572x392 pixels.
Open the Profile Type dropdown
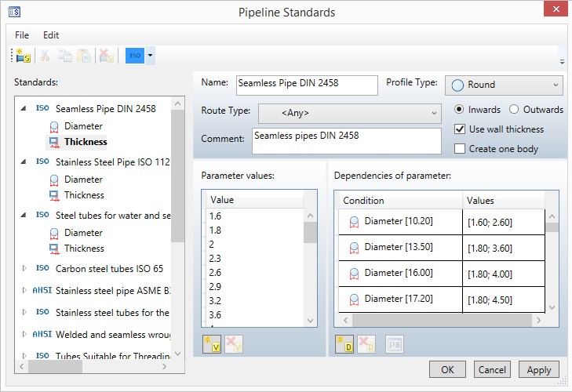click(x=504, y=85)
